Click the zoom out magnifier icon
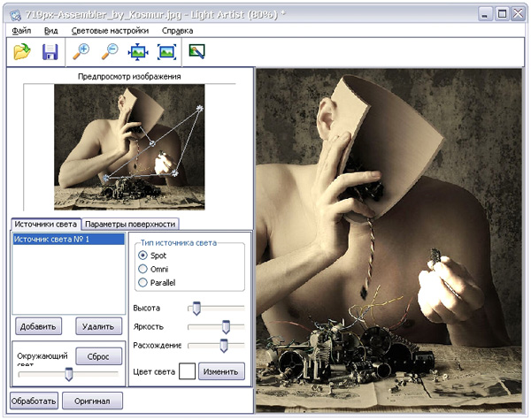 (110, 52)
